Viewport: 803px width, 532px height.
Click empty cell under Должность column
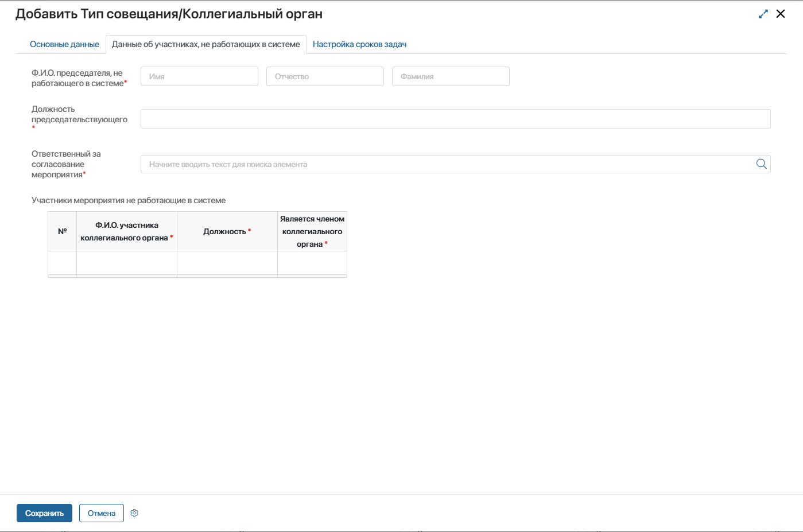click(227, 263)
